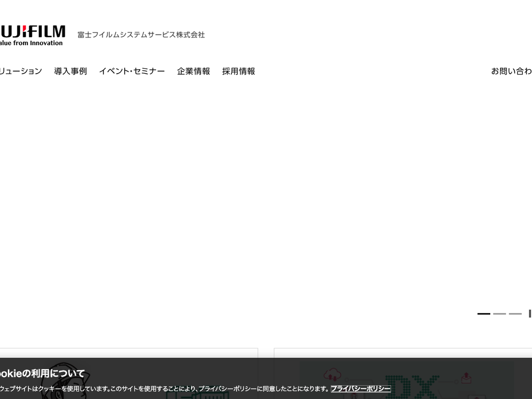Click the Cookieの利用について banner heading
The image size is (532, 399).
pyautogui.click(x=42, y=373)
